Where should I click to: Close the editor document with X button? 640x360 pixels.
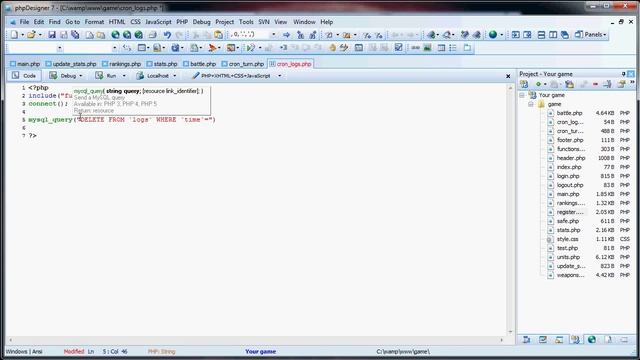tap(508, 76)
